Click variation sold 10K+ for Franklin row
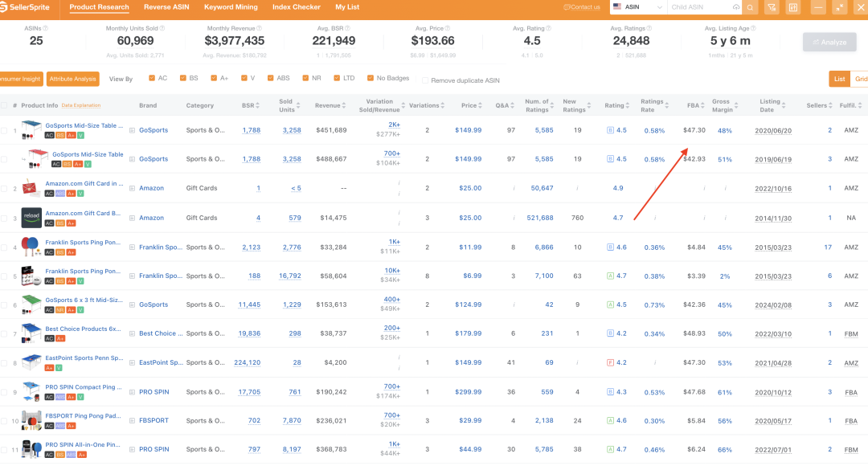Screen dimensions: 868x466 click(x=392, y=271)
